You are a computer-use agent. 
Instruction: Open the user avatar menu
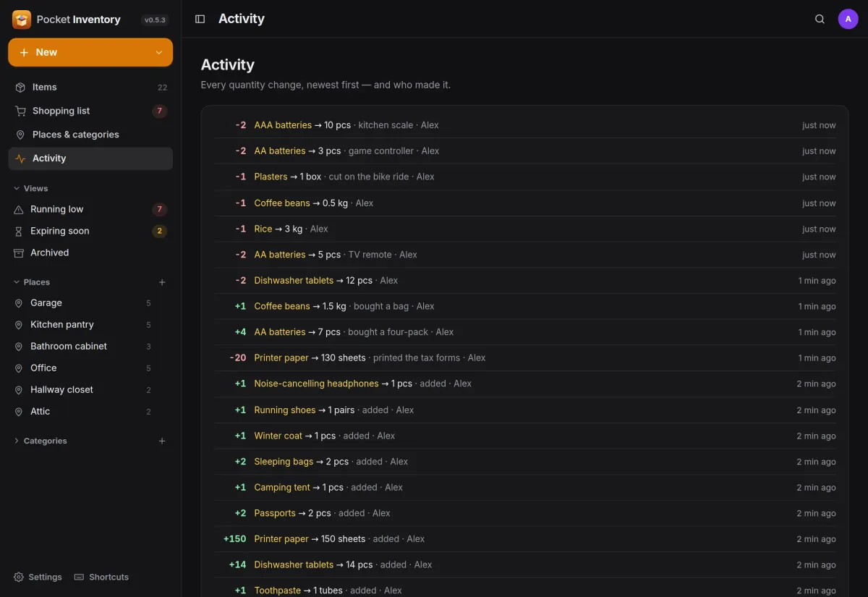tap(848, 19)
